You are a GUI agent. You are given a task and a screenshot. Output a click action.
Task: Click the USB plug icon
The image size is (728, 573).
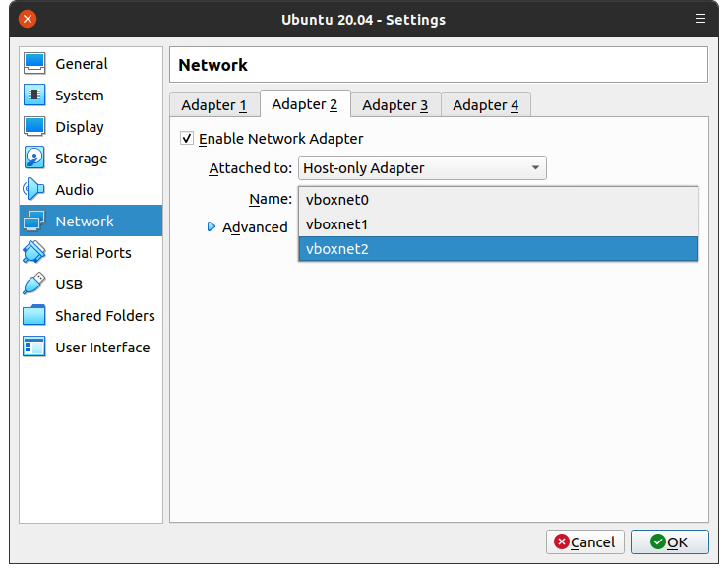tap(34, 285)
